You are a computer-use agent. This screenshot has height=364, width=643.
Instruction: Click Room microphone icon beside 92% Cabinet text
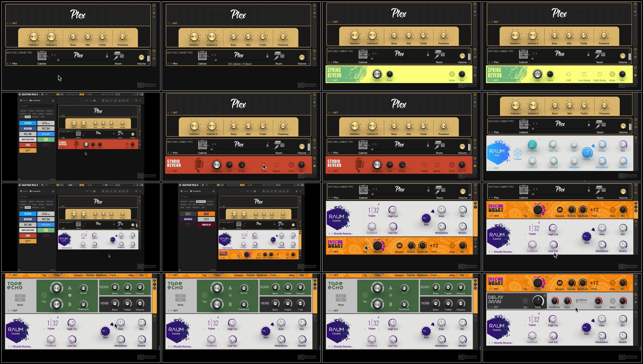click(x=278, y=56)
